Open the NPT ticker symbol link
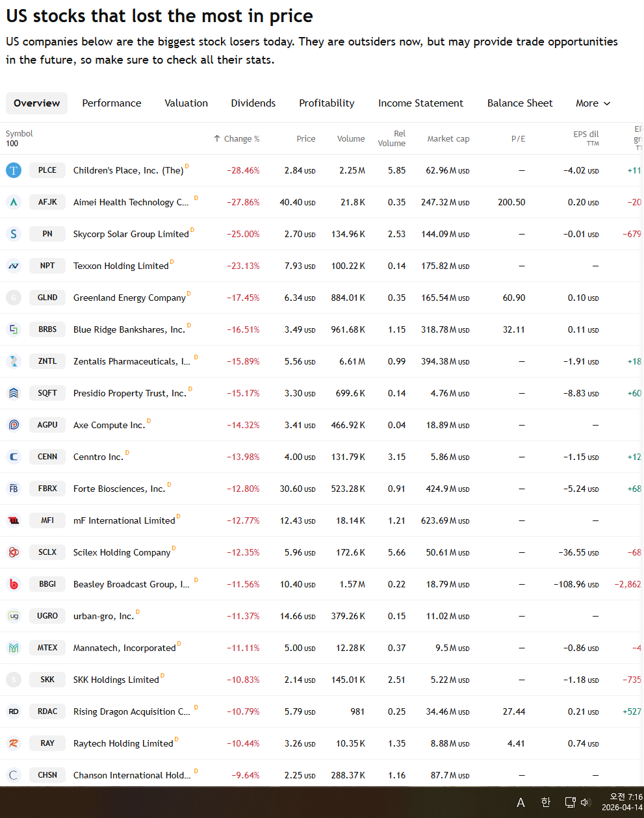644x818 pixels. [x=47, y=266]
